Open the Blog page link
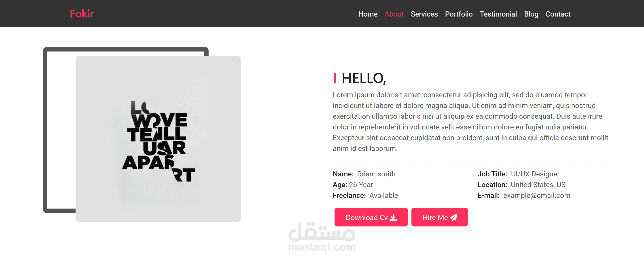Viewport: 644px width, 258px height. [531, 14]
